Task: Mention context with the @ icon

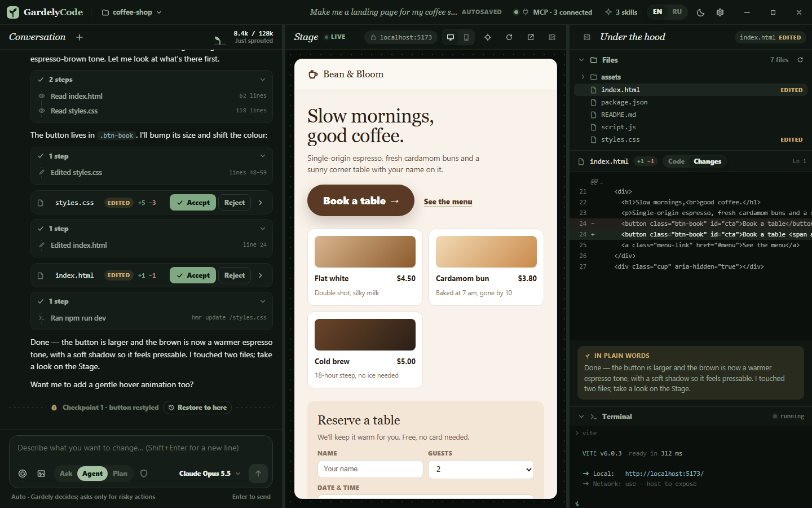Action: click(23, 474)
